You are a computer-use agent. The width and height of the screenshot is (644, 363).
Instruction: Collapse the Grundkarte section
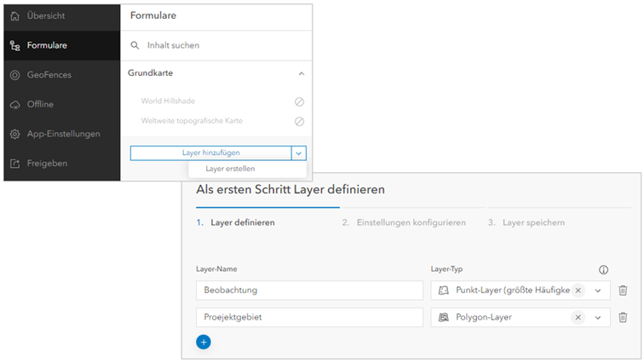(302, 73)
